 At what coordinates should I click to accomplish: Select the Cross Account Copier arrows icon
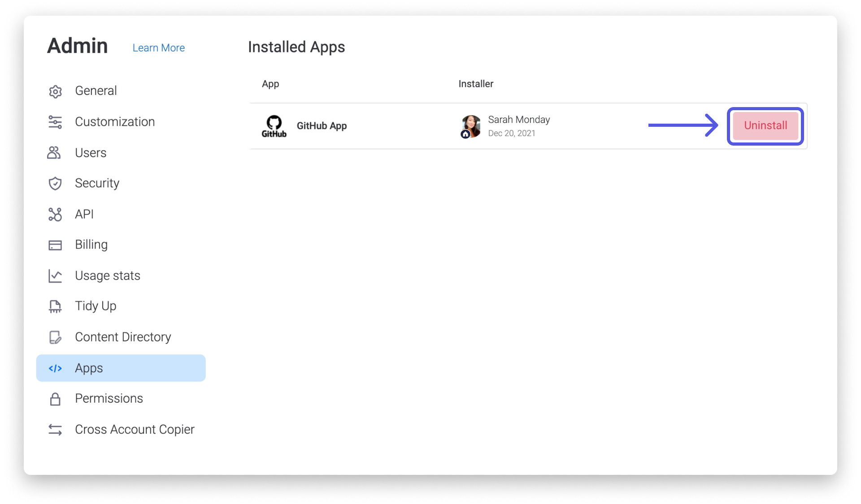pyautogui.click(x=55, y=430)
